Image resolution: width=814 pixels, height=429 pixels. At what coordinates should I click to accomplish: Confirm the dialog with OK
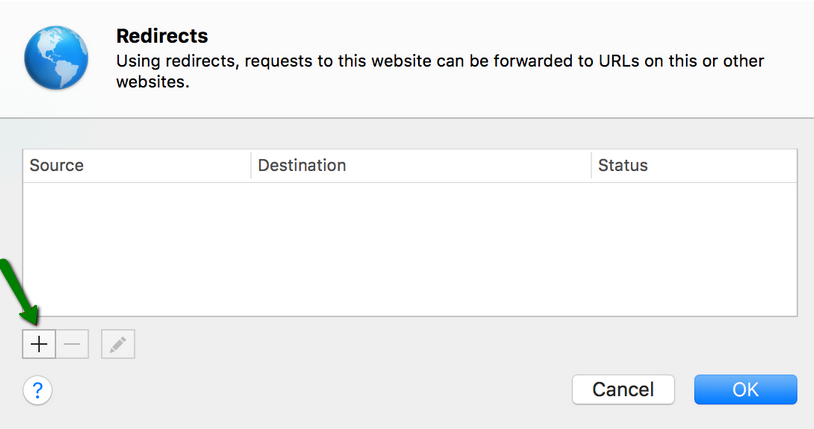click(x=745, y=390)
